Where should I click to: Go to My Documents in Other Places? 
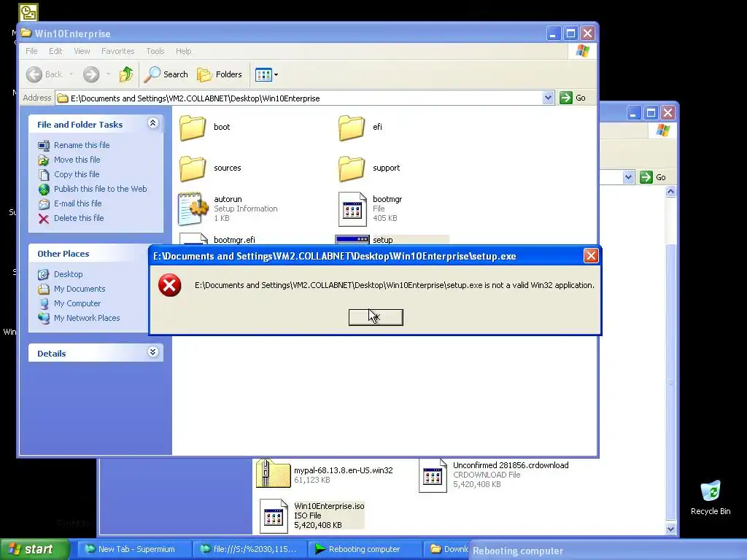pyautogui.click(x=80, y=289)
